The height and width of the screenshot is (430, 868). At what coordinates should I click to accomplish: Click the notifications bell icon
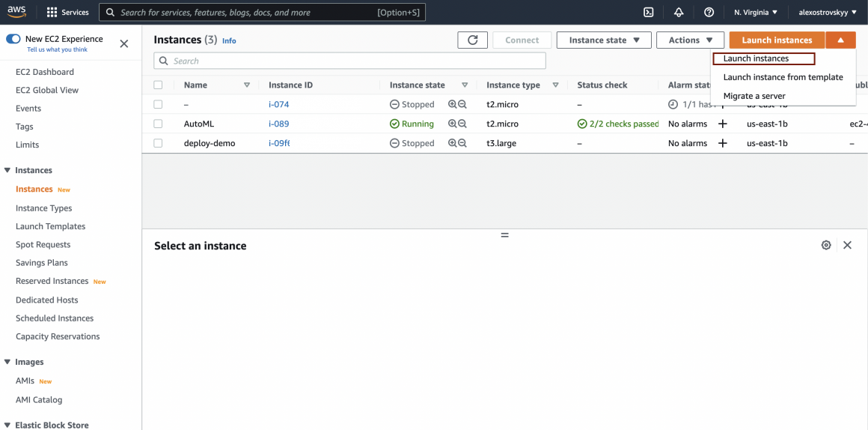[x=679, y=12]
